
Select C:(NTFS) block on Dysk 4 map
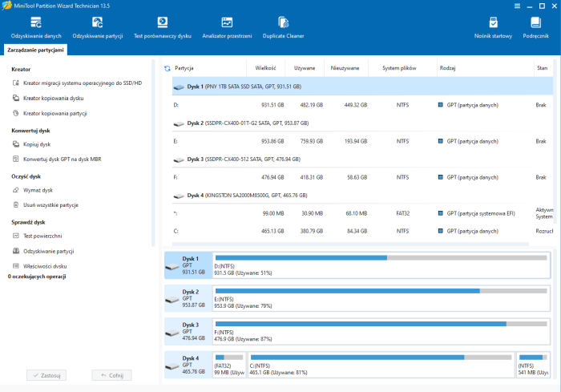[381, 365]
